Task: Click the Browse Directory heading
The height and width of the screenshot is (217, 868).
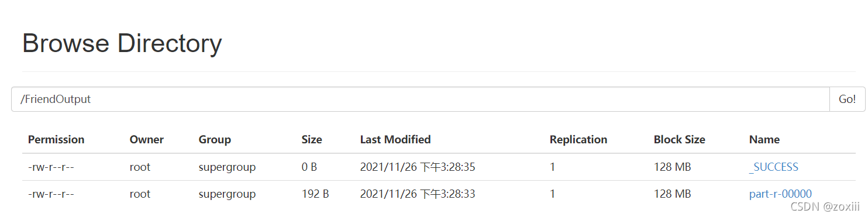Action: click(x=122, y=44)
